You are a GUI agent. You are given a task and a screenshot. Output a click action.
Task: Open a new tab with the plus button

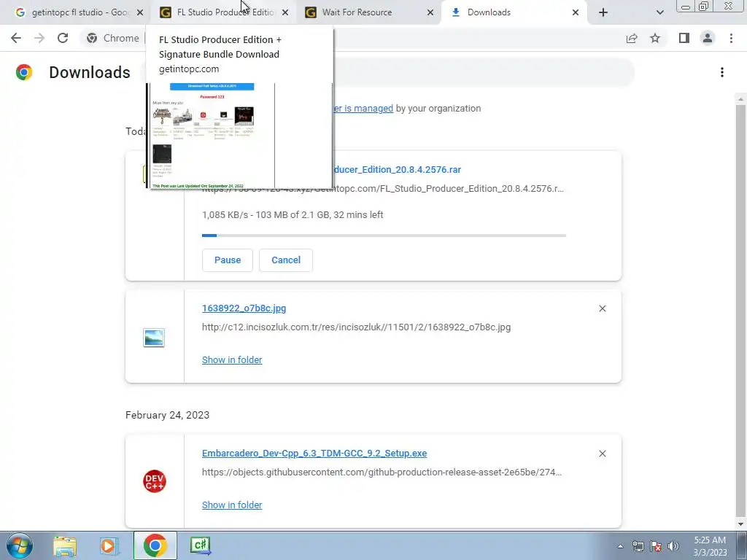603,12
